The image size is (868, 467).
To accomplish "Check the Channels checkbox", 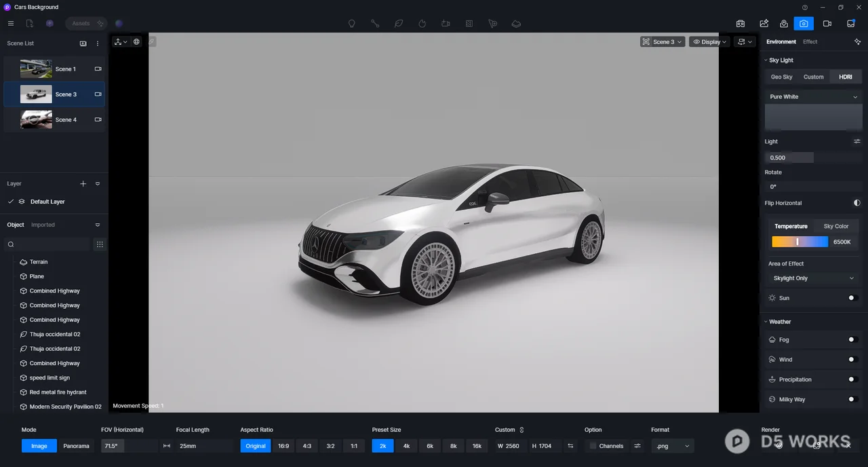I will (593, 446).
